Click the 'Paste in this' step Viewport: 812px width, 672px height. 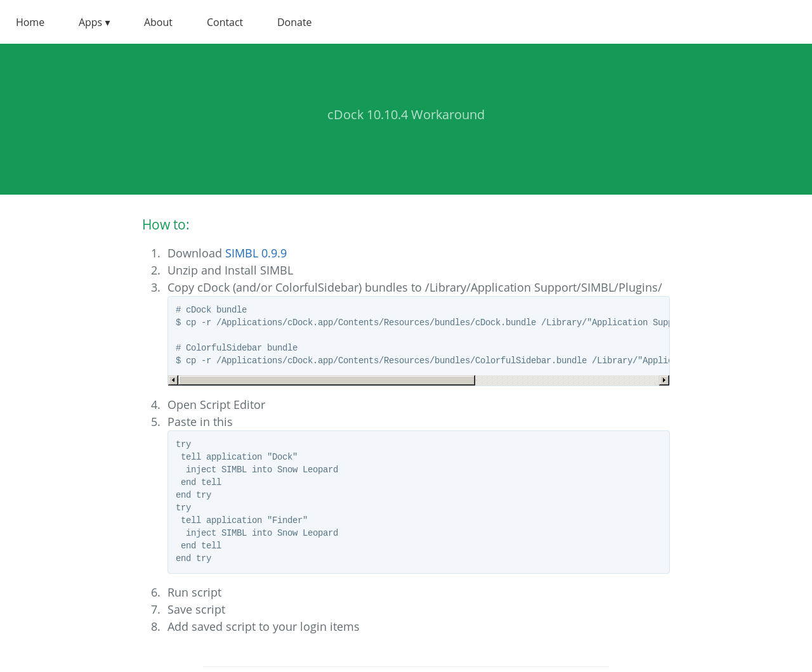coord(200,422)
